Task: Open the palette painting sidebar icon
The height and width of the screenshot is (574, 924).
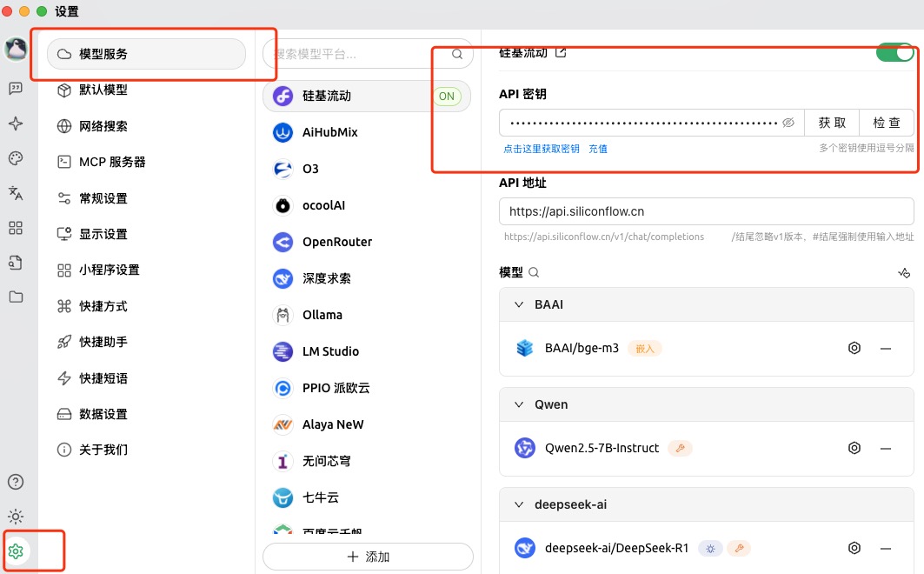Action: pos(16,158)
